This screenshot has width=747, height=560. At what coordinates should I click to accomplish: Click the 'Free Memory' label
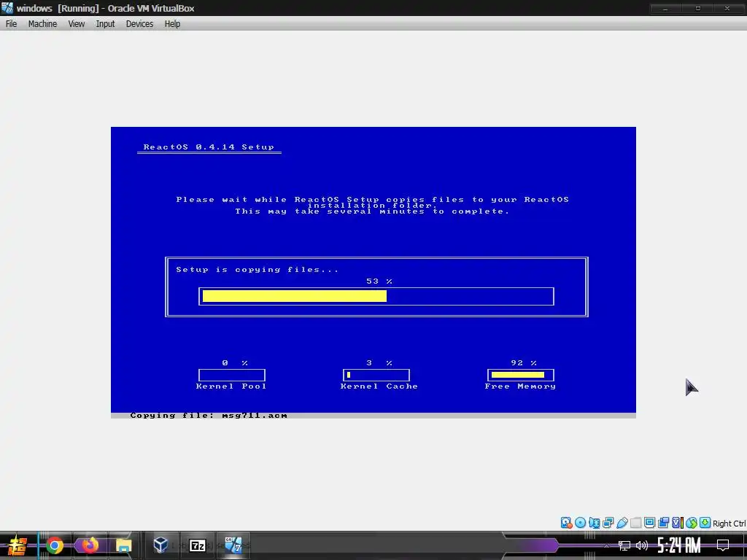pos(520,386)
